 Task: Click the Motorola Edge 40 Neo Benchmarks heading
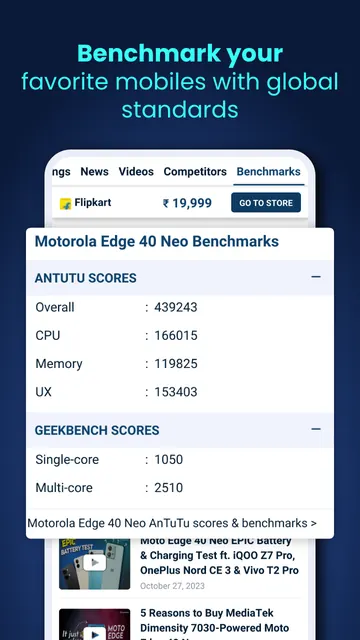tap(157, 241)
